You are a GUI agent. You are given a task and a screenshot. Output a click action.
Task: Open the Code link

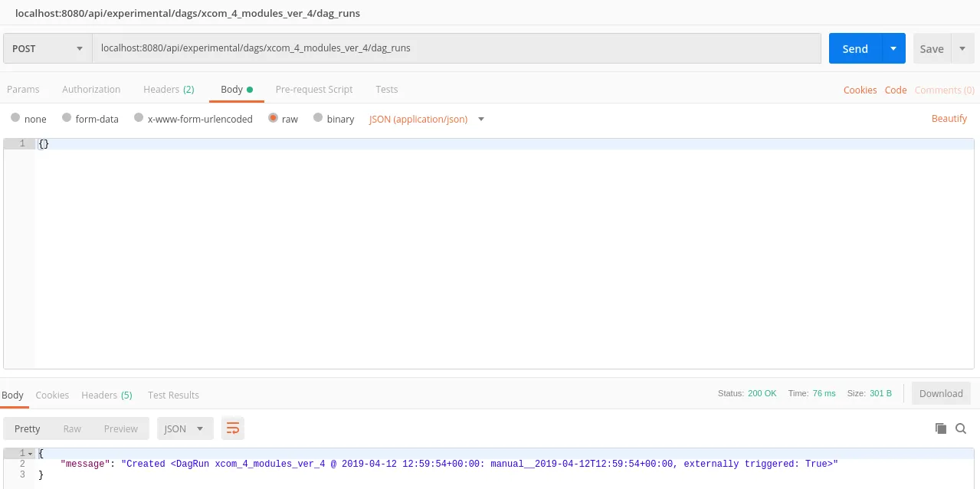(896, 90)
